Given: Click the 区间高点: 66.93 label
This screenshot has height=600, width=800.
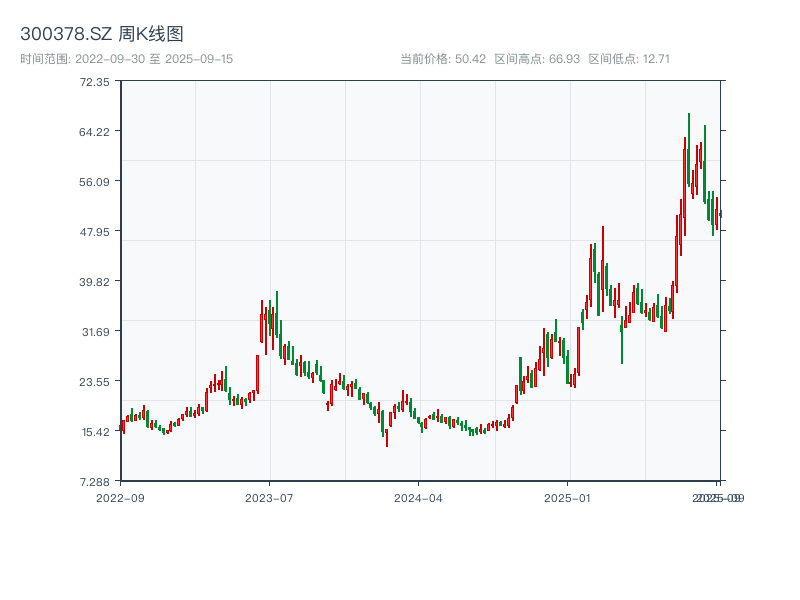Looking at the screenshot, I should pyautogui.click(x=537, y=59).
